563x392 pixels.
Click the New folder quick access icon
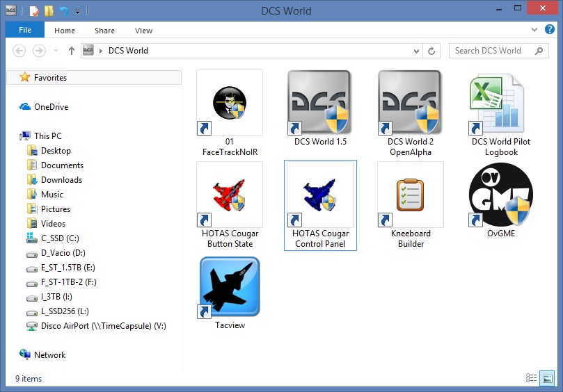[49, 11]
